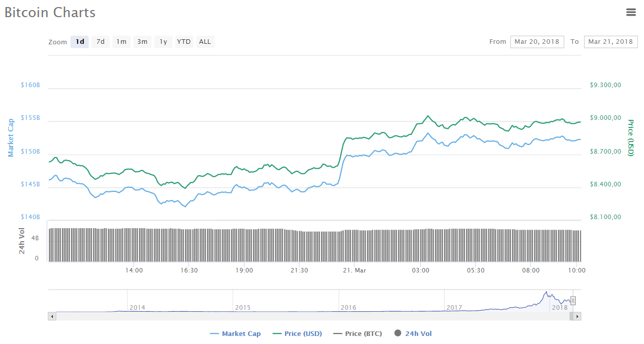Click the navigator left scroll arrow
This screenshot has height=344, width=644.
point(52,316)
